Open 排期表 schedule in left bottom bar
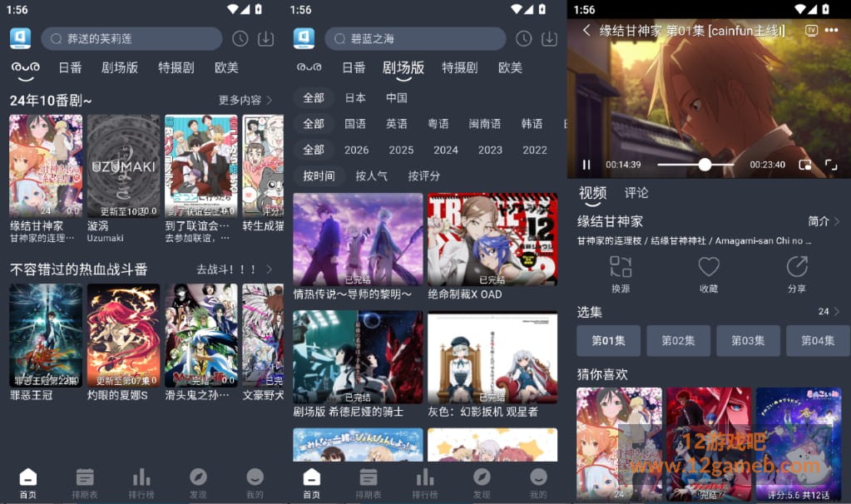Screen dimensions: 851x504 pyautogui.click(x=85, y=483)
